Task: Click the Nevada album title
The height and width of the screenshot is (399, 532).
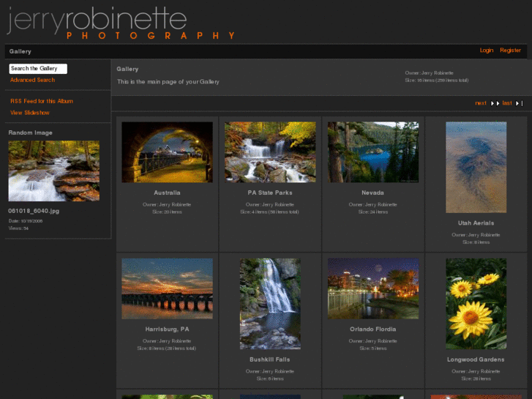Action: [373, 193]
